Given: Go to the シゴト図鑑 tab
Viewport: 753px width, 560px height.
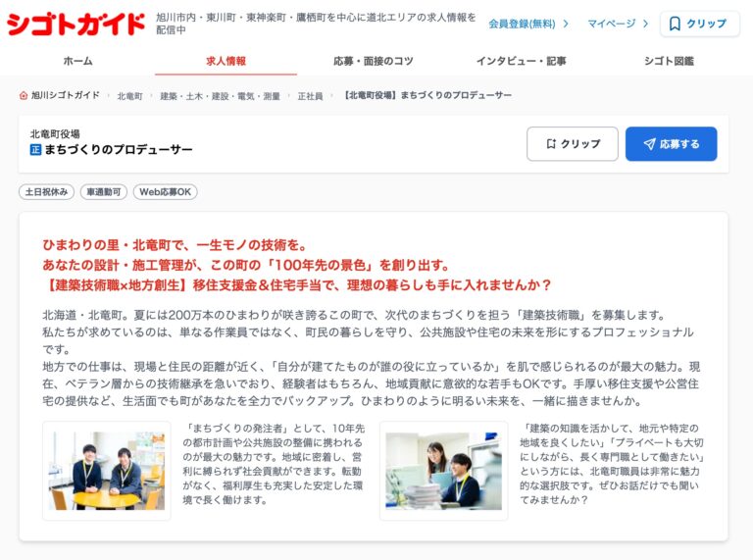Looking at the screenshot, I should 669,61.
